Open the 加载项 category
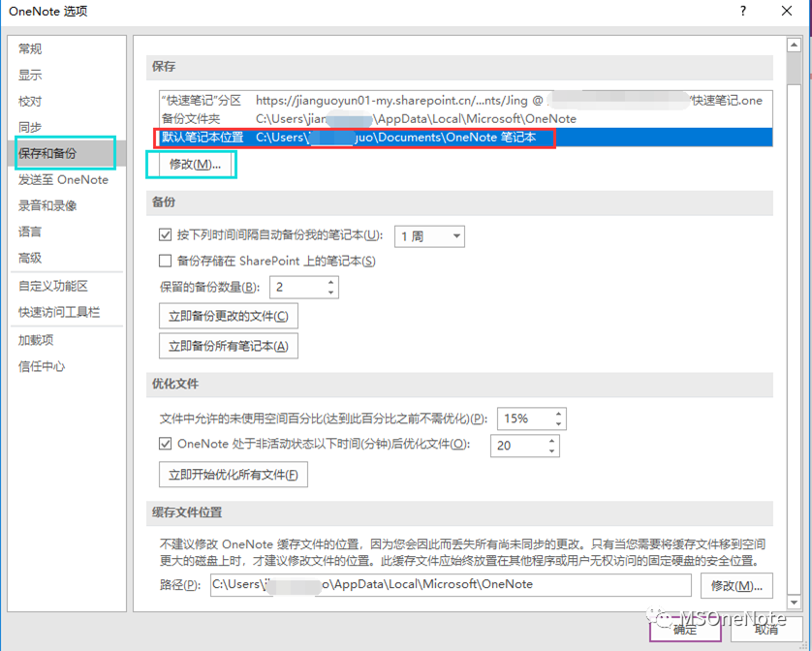The height and width of the screenshot is (651, 812). click(36, 340)
